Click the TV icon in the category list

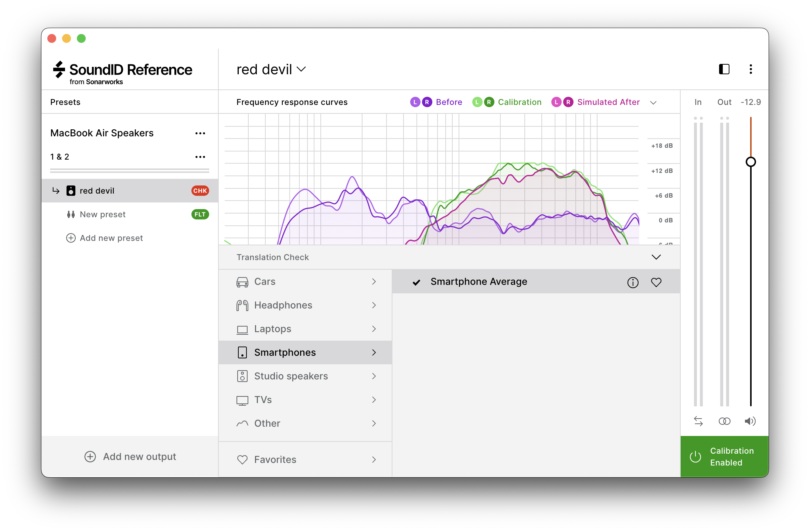(242, 400)
